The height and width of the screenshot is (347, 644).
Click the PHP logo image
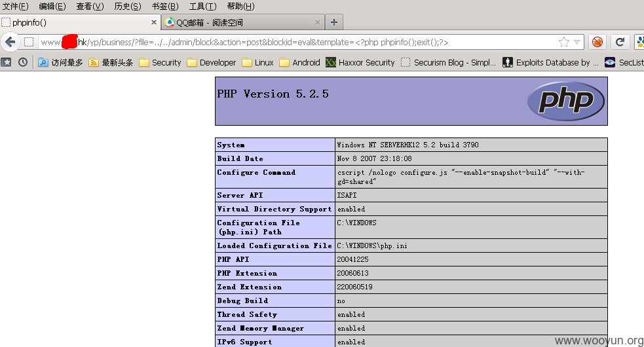[x=565, y=101]
